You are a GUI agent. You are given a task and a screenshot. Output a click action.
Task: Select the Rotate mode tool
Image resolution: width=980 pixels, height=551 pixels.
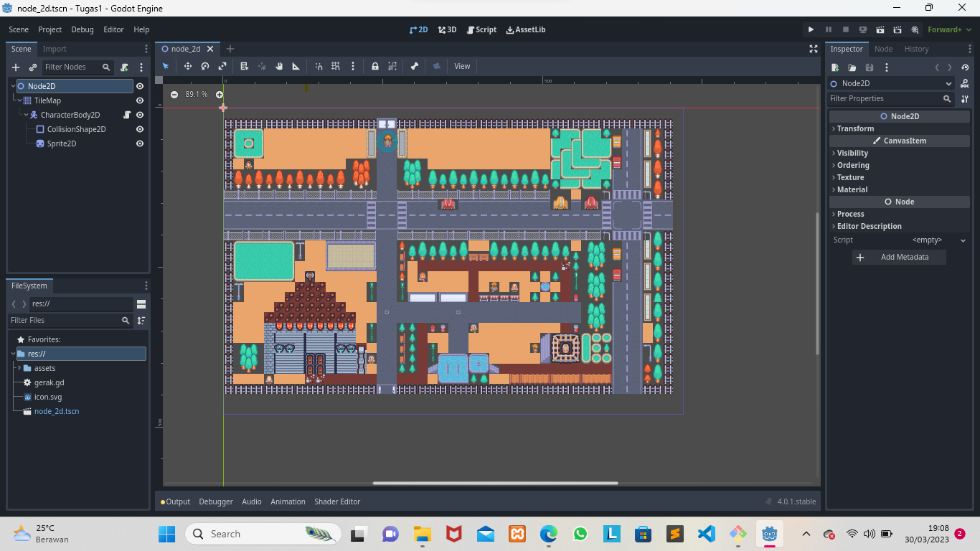point(204,66)
